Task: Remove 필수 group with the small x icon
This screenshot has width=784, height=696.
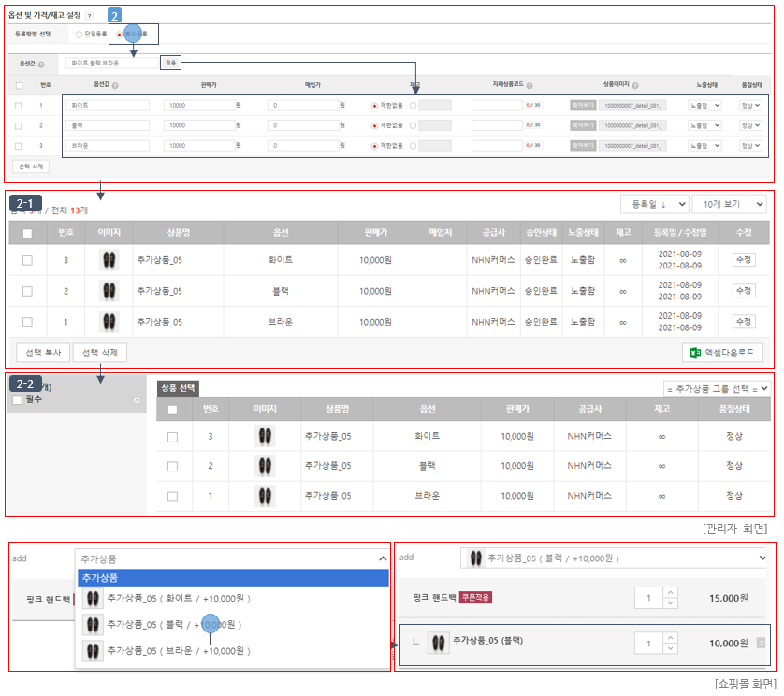Action: pyautogui.click(x=137, y=400)
